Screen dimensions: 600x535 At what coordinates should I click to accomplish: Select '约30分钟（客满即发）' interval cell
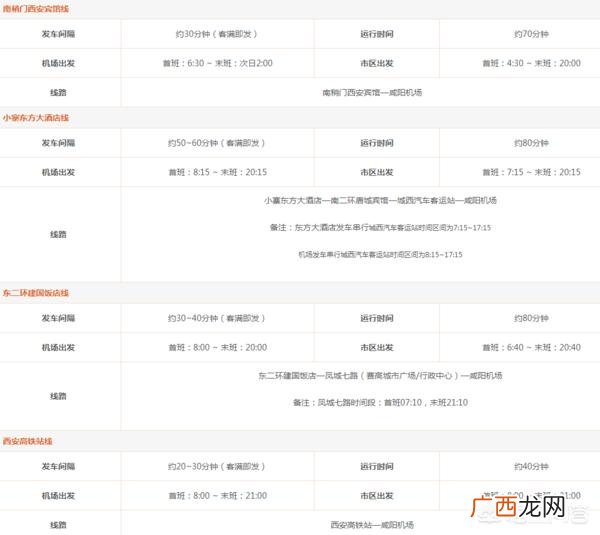tap(217, 34)
